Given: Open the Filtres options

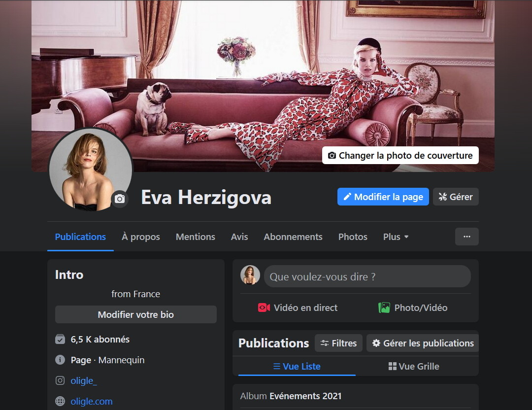Looking at the screenshot, I should pos(338,343).
